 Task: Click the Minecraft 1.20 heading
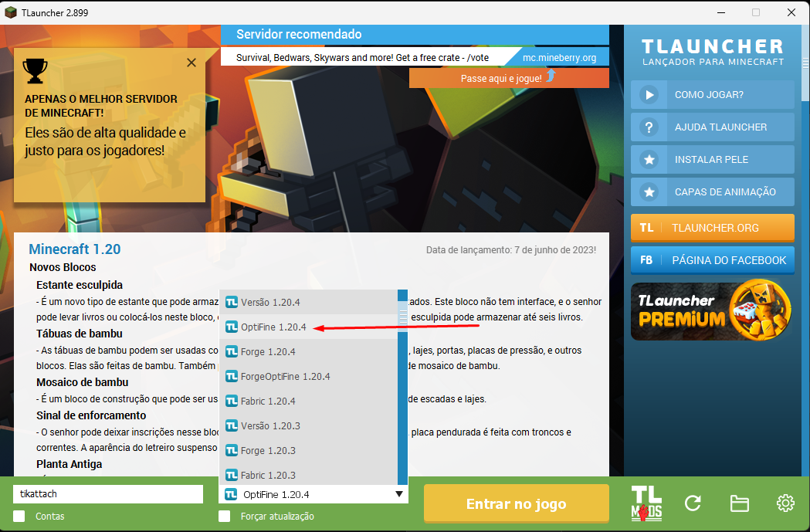tap(74, 249)
